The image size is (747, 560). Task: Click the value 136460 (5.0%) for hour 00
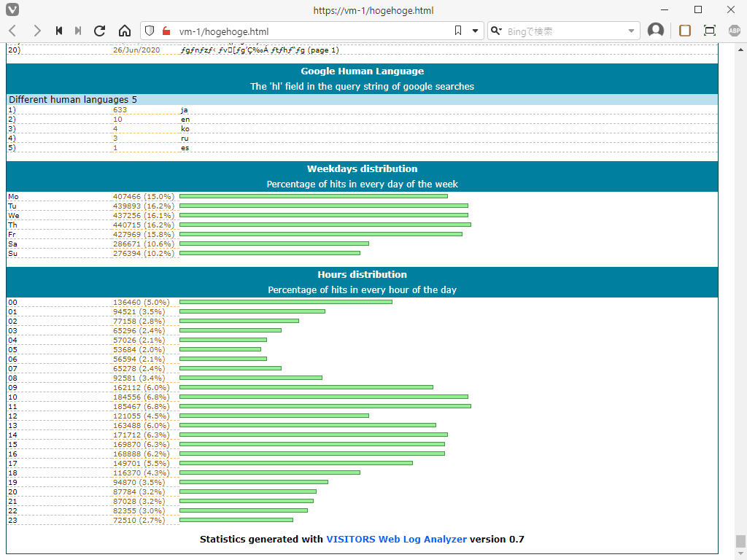click(141, 303)
